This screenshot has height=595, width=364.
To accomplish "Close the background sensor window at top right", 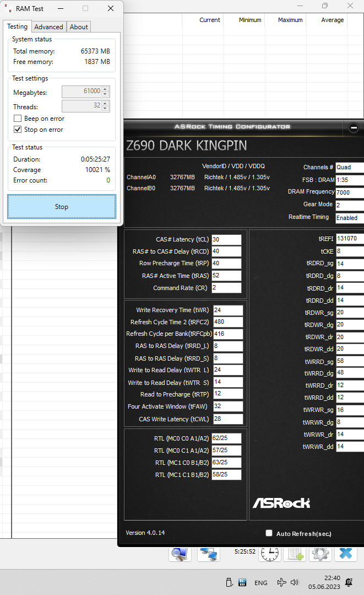I will click(x=350, y=6).
